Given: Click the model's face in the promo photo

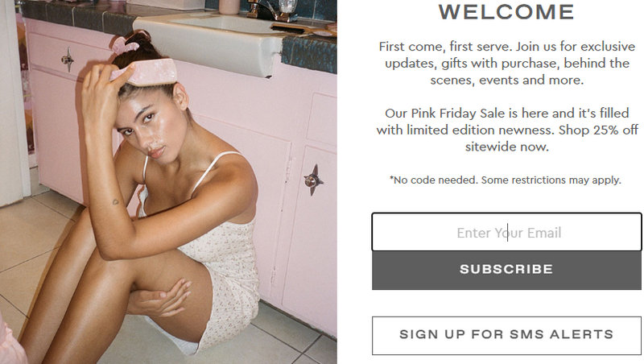Looking at the screenshot, I should coord(150,126).
